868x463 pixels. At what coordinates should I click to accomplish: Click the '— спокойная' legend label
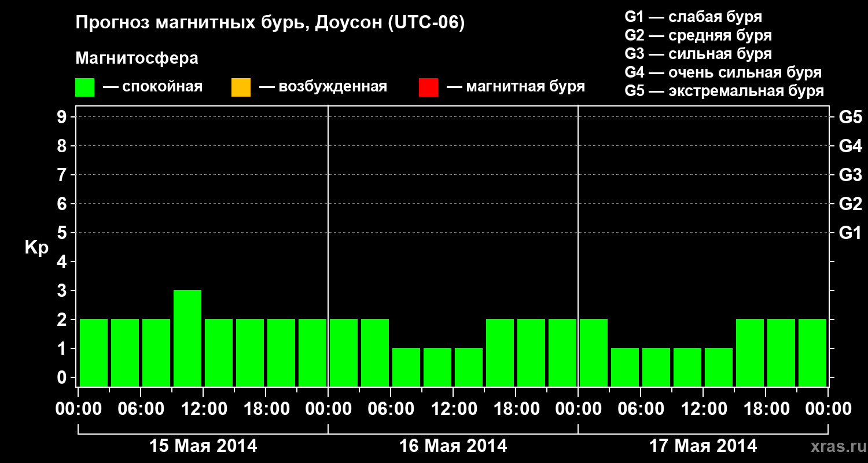coord(153,87)
